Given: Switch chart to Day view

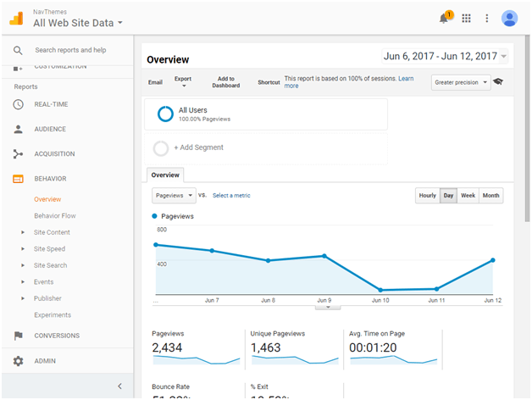Looking at the screenshot, I should 448,196.
